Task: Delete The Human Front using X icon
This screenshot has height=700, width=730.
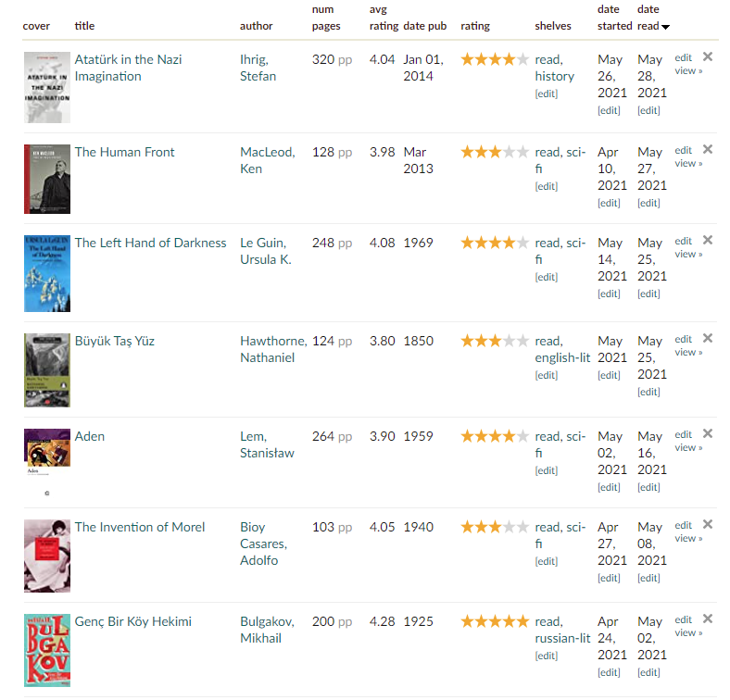Action: [708, 149]
